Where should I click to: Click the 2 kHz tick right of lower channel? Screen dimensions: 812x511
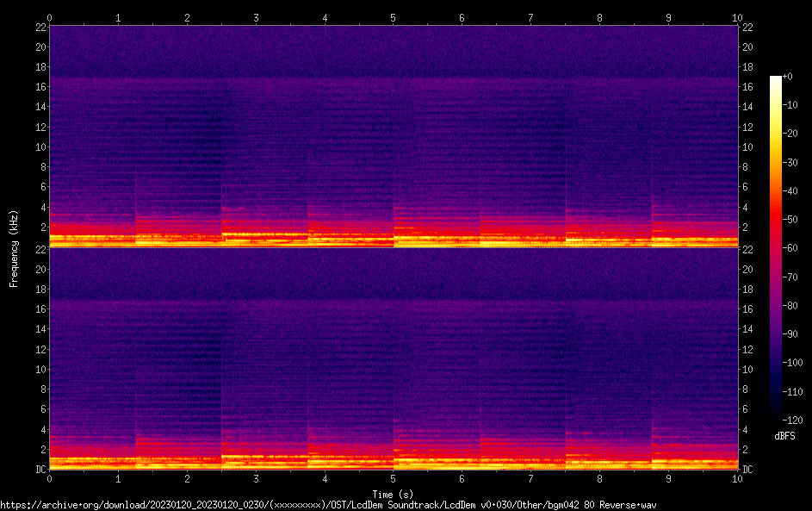click(745, 450)
